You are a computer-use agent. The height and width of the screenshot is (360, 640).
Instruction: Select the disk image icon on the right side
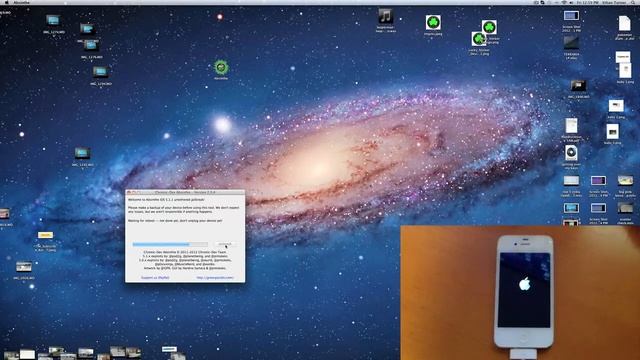point(571,153)
